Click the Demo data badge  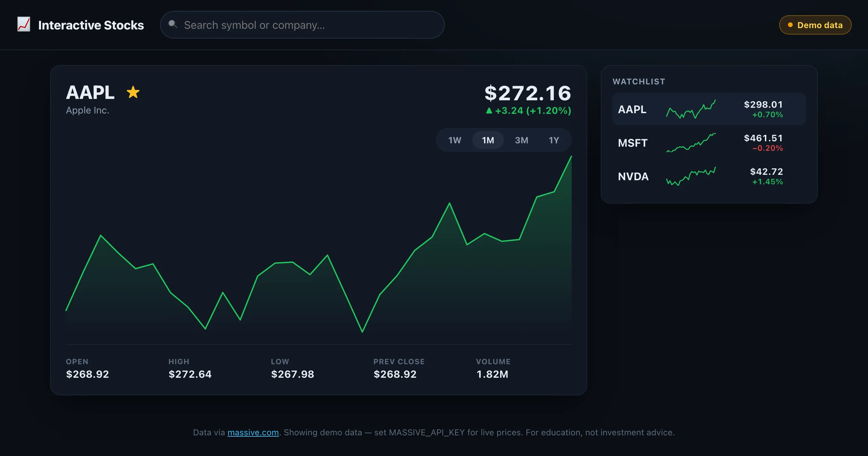pyautogui.click(x=815, y=25)
